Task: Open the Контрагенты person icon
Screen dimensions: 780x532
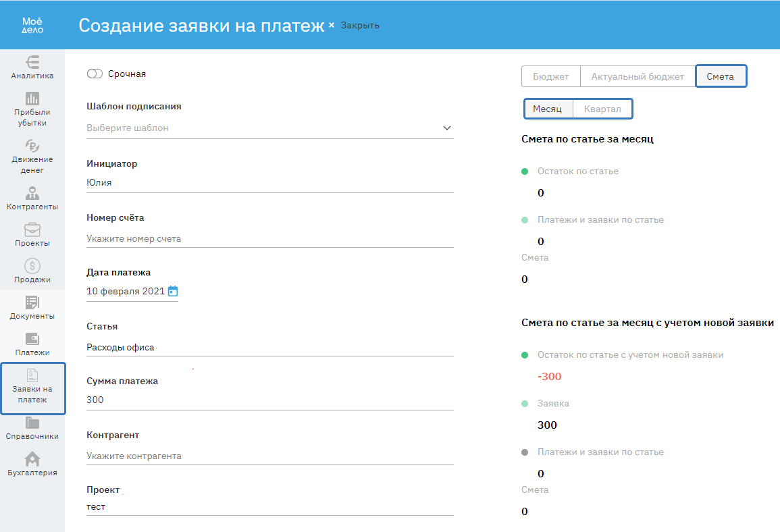Action: (32, 193)
